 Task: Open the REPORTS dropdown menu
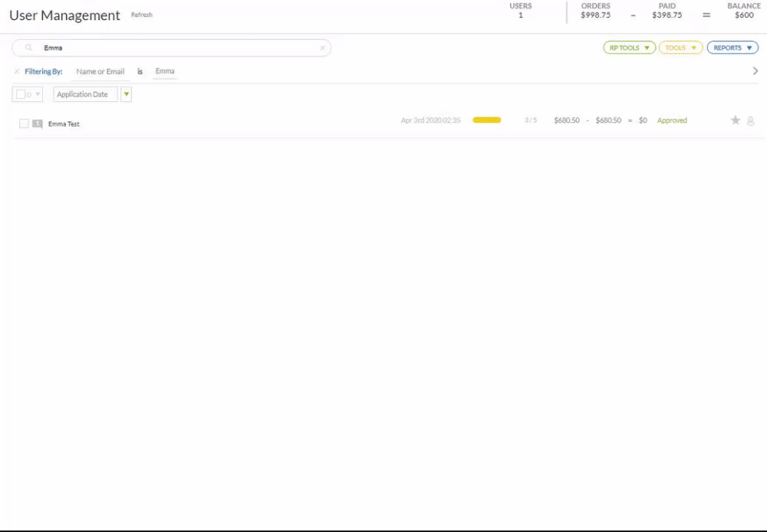(x=732, y=48)
